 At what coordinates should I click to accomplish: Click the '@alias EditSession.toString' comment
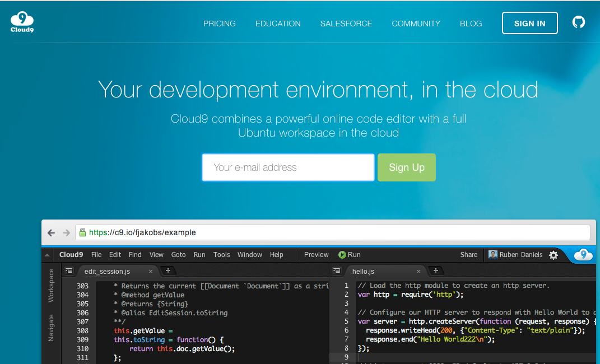point(171,313)
